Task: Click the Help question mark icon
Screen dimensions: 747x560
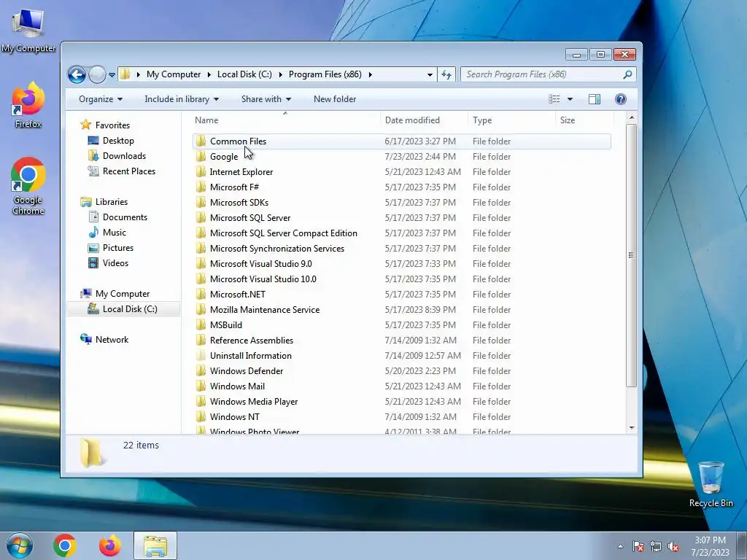Action: click(620, 99)
